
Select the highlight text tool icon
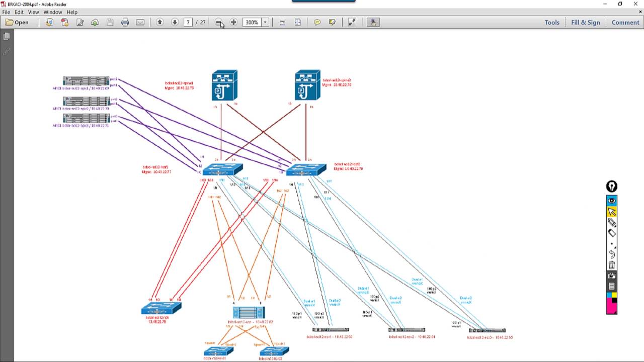coord(332,22)
